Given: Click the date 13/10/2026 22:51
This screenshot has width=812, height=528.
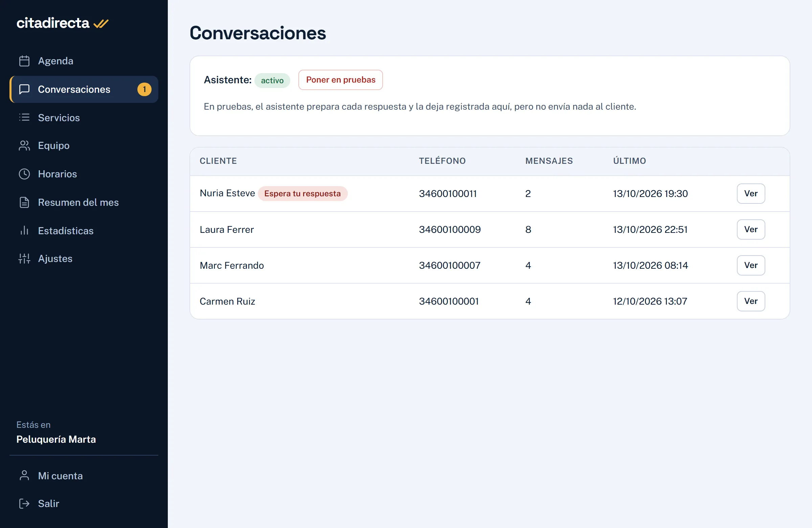Looking at the screenshot, I should pos(650,229).
